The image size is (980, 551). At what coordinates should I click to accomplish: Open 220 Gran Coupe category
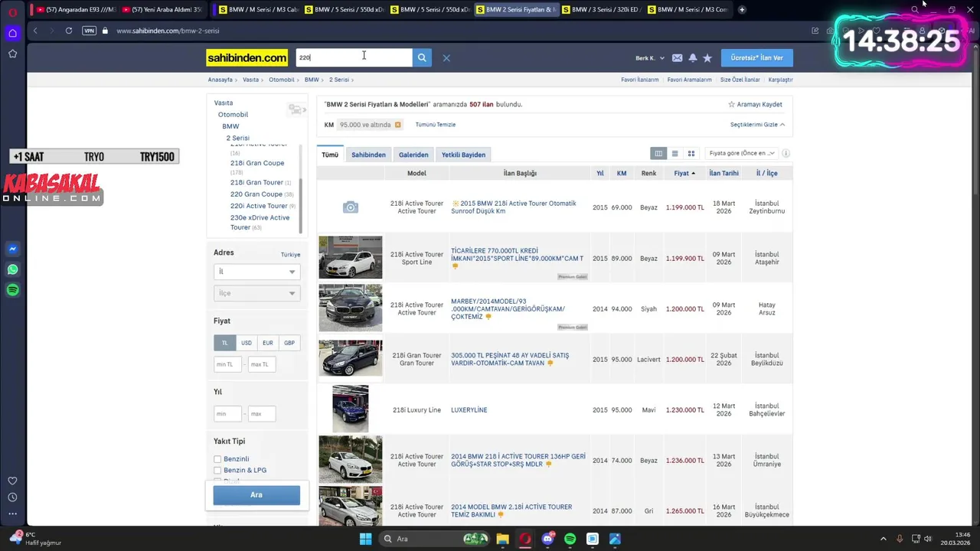tap(256, 194)
